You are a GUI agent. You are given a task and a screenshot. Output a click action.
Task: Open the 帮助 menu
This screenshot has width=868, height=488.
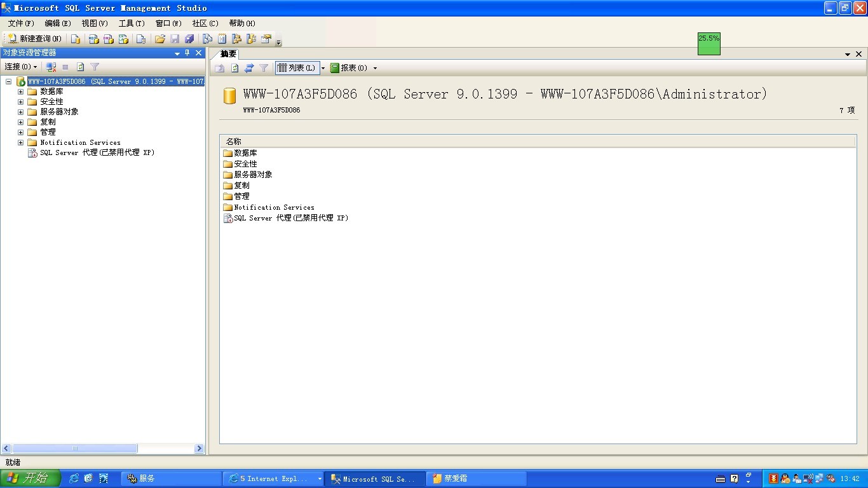(x=242, y=24)
